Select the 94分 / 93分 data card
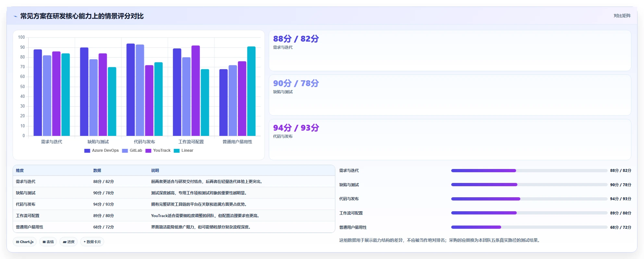644x259 pixels. (450, 140)
